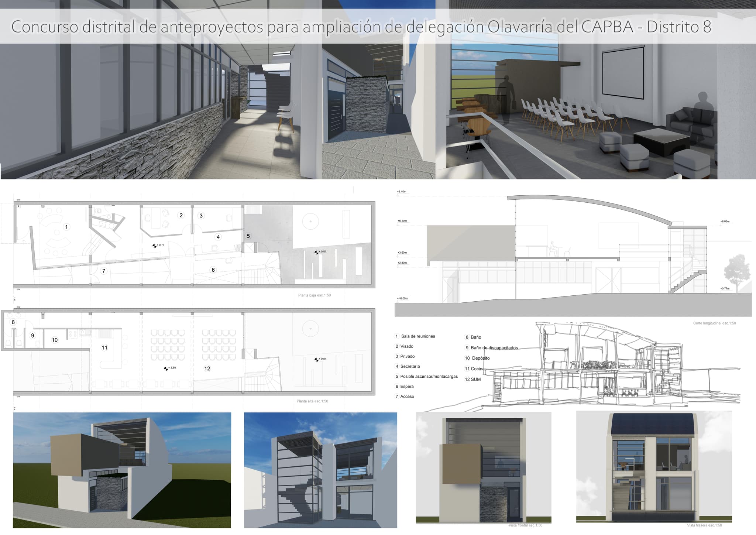The image size is (756, 535).
Task: Select legend entry '10 Depósito'
Action: pyautogui.click(x=477, y=358)
